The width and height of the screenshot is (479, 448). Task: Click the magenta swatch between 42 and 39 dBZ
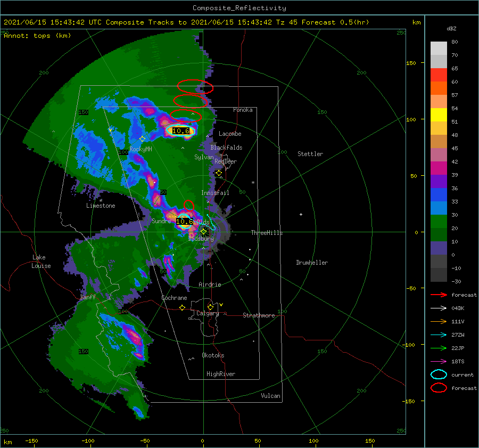(x=439, y=168)
